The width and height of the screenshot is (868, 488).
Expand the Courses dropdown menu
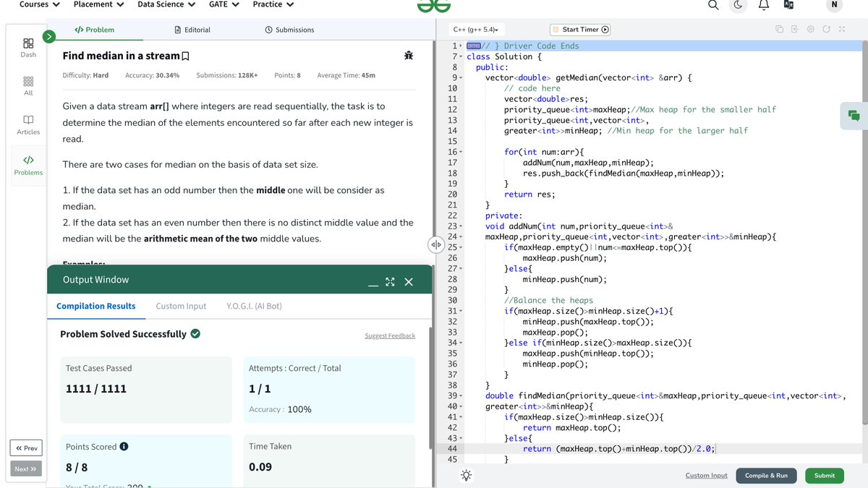pos(39,4)
